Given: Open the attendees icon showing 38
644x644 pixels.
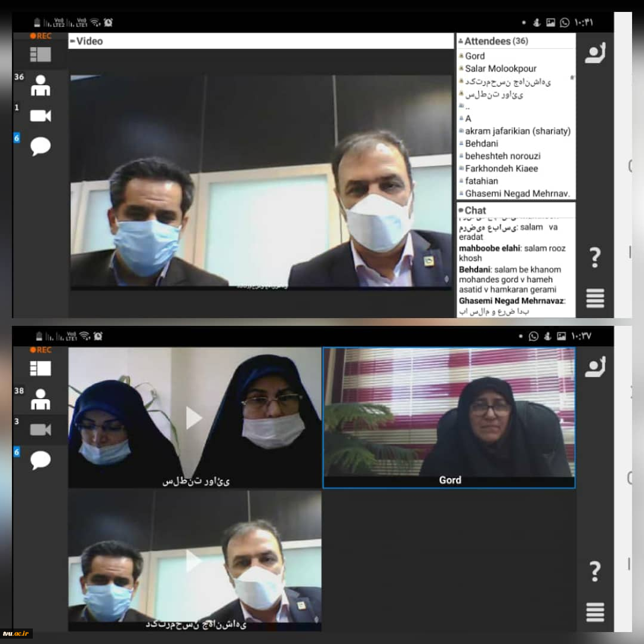Looking at the screenshot, I should [40, 399].
